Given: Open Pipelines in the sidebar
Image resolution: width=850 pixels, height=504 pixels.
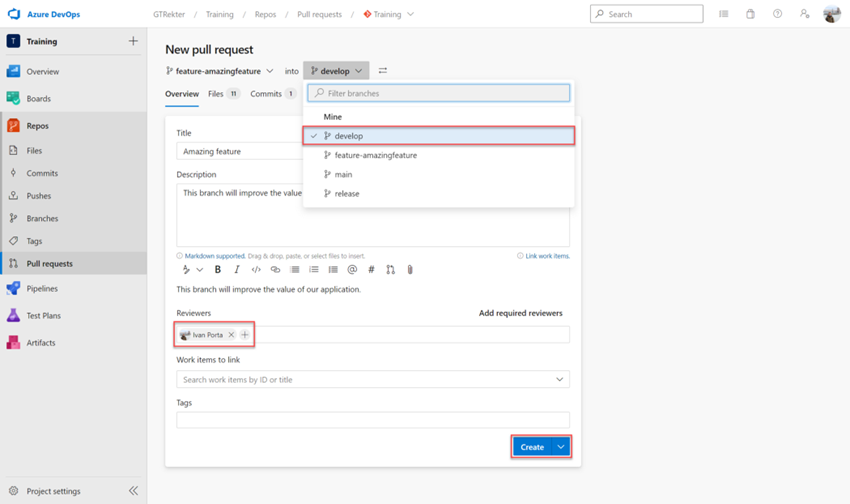Looking at the screenshot, I should click(x=42, y=289).
